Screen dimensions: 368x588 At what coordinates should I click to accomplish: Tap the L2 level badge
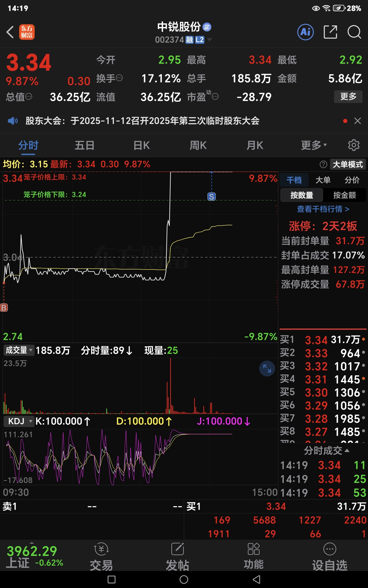point(200,40)
